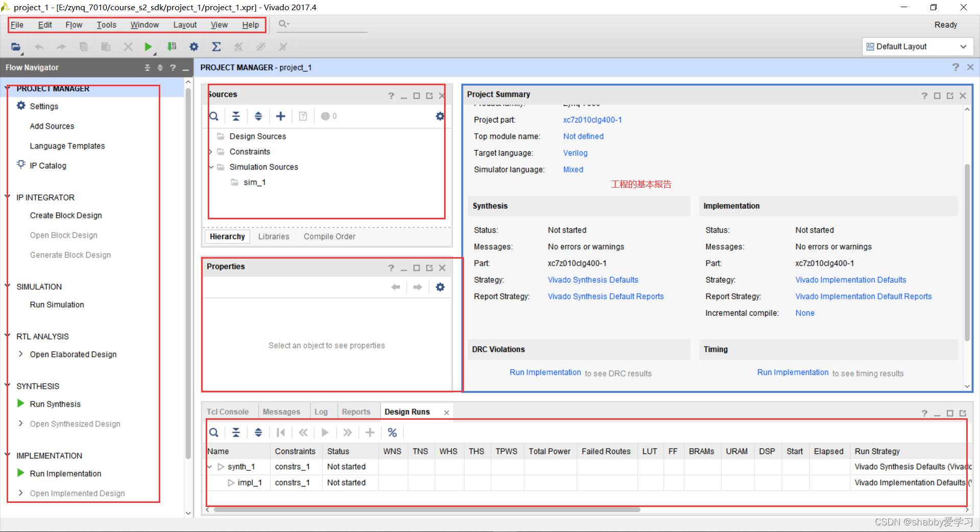The height and width of the screenshot is (532, 980).
Task: Open the Default Layout dropdown
Action: coord(918,46)
